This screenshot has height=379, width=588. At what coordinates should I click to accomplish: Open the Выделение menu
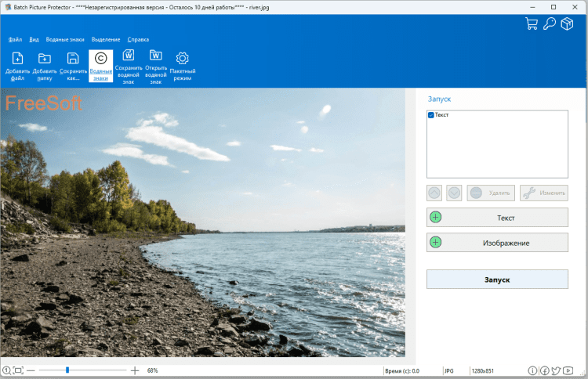(x=106, y=39)
